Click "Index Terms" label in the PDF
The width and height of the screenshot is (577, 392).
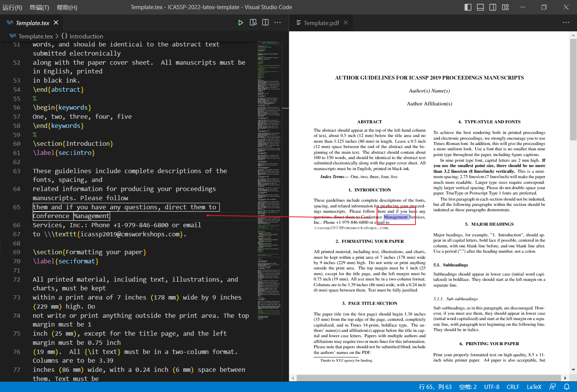click(332, 177)
